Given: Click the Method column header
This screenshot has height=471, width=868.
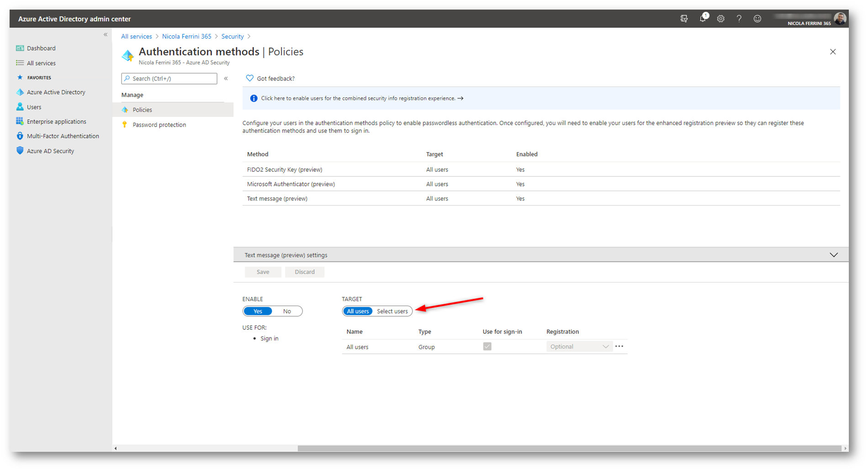Looking at the screenshot, I should [x=258, y=154].
